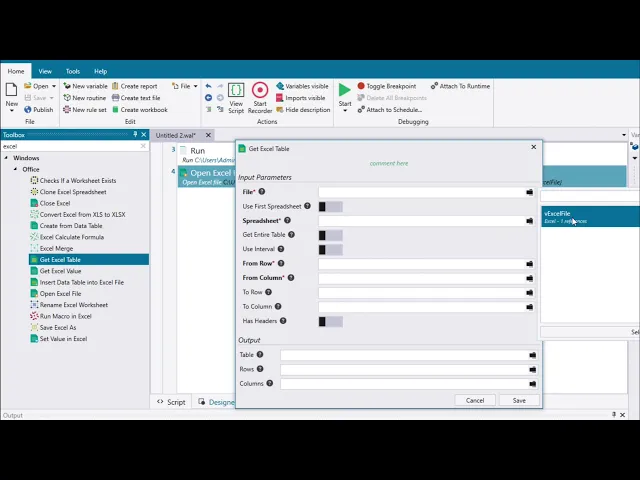Select Checks If a Worksheet Exists
640x480 pixels.
[x=73, y=180]
